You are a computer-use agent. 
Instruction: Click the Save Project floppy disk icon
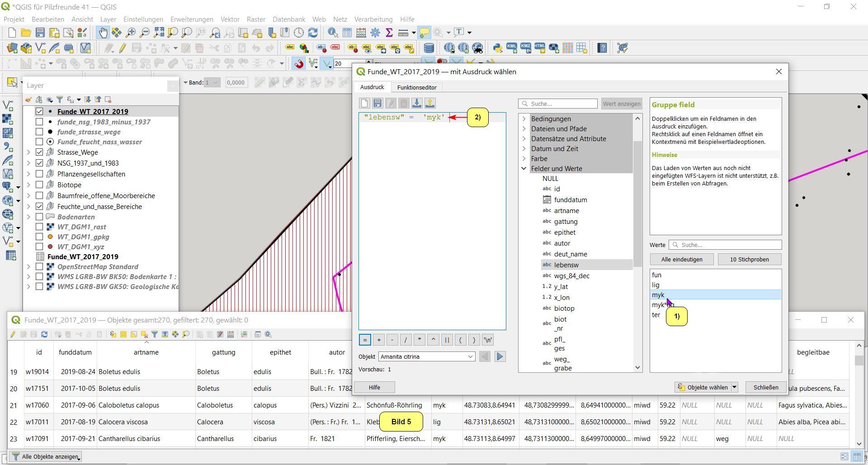tap(40, 33)
